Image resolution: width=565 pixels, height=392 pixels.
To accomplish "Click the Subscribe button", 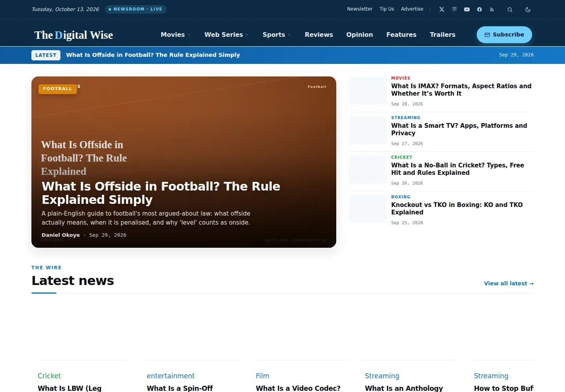I will (504, 34).
